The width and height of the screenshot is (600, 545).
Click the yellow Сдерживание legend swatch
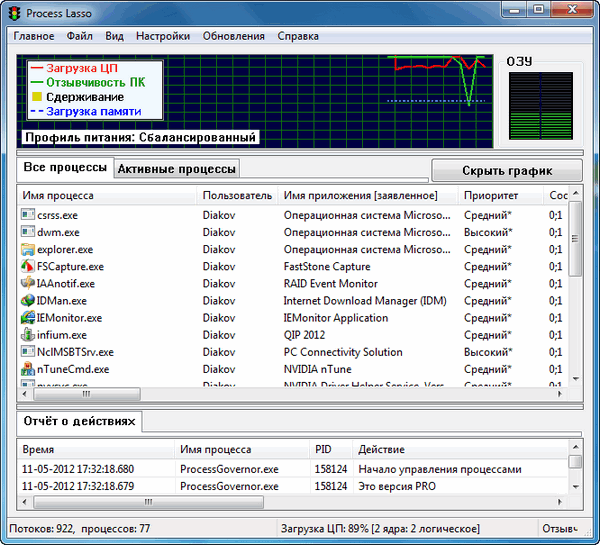37,96
